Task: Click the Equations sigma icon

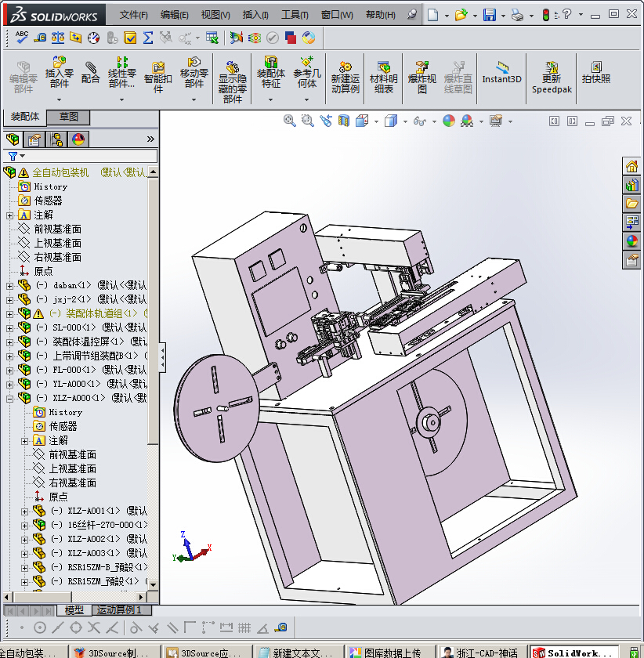Action: pos(148,38)
